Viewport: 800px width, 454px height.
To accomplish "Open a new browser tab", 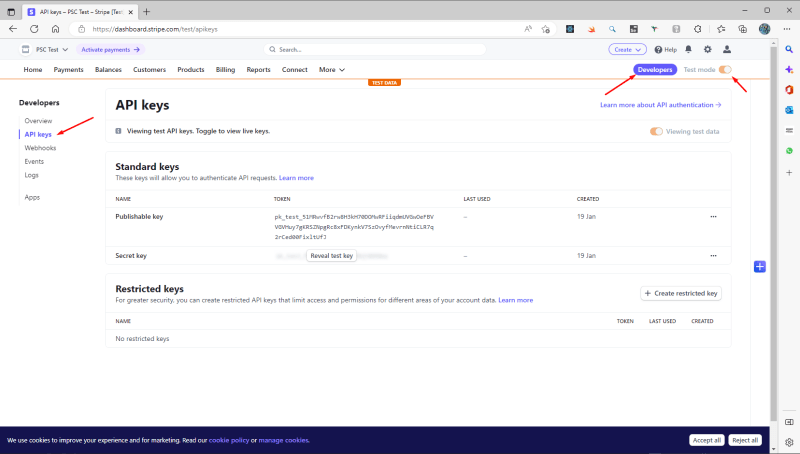I will 146,12.
